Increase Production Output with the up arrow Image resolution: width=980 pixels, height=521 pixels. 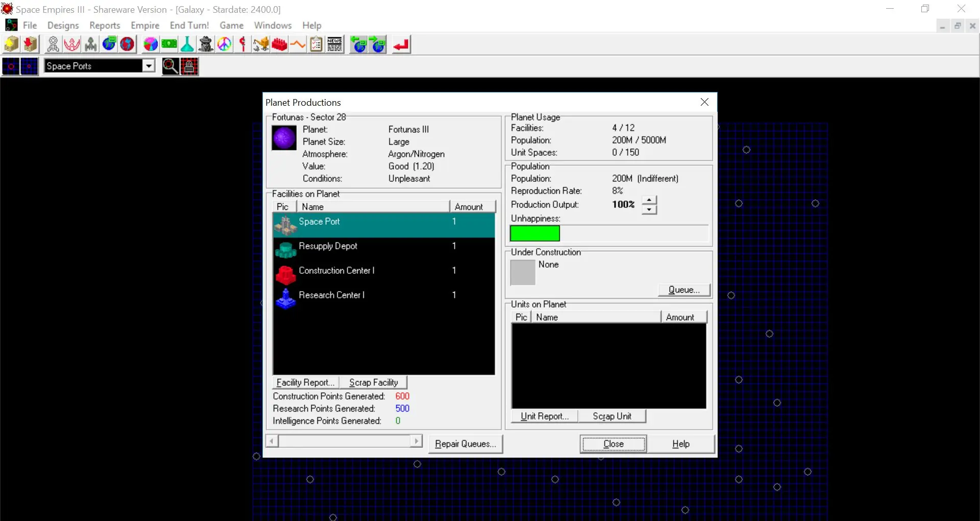click(649, 200)
